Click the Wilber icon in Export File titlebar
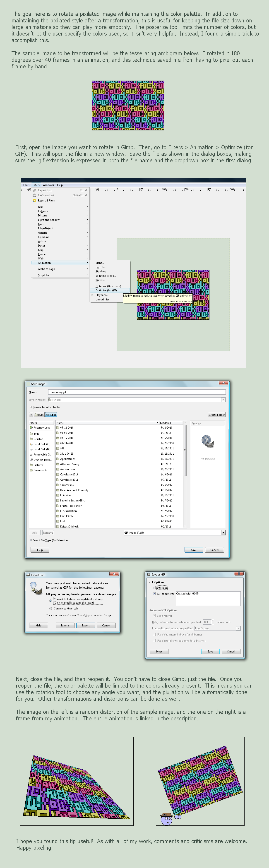Viewport: 269px width, 868px height. (x=28, y=575)
